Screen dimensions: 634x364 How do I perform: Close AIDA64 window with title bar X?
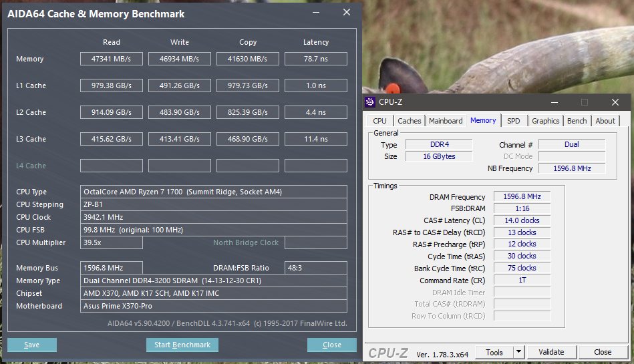(x=347, y=13)
